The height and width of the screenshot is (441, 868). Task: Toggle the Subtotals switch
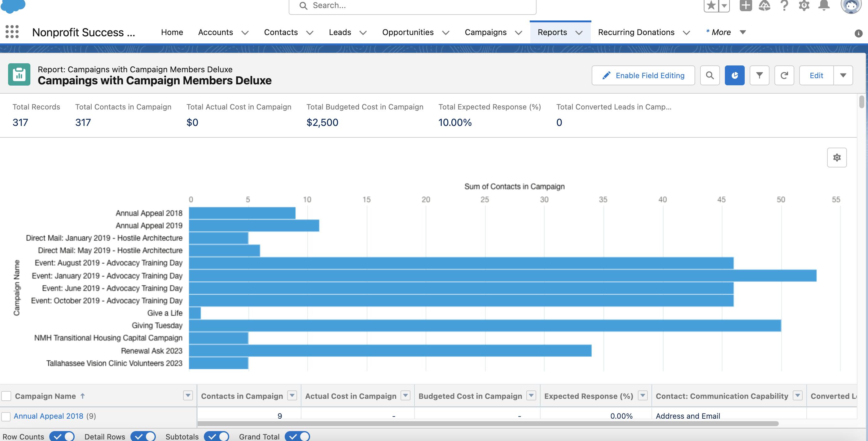pyautogui.click(x=216, y=436)
